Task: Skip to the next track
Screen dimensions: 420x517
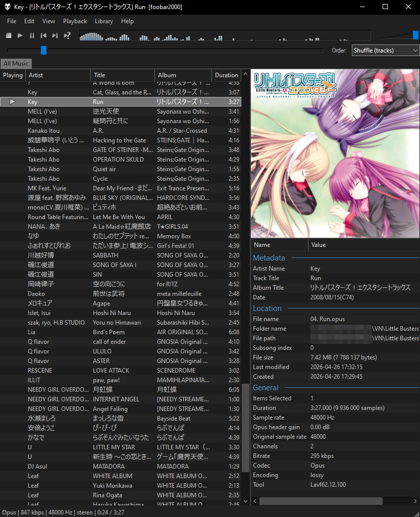Action: coord(55,35)
